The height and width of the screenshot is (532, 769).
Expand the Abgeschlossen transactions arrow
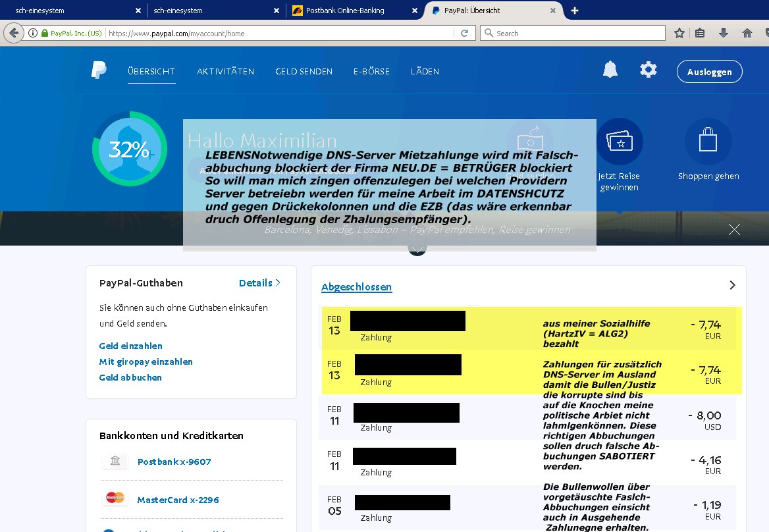click(x=732, y=285)
